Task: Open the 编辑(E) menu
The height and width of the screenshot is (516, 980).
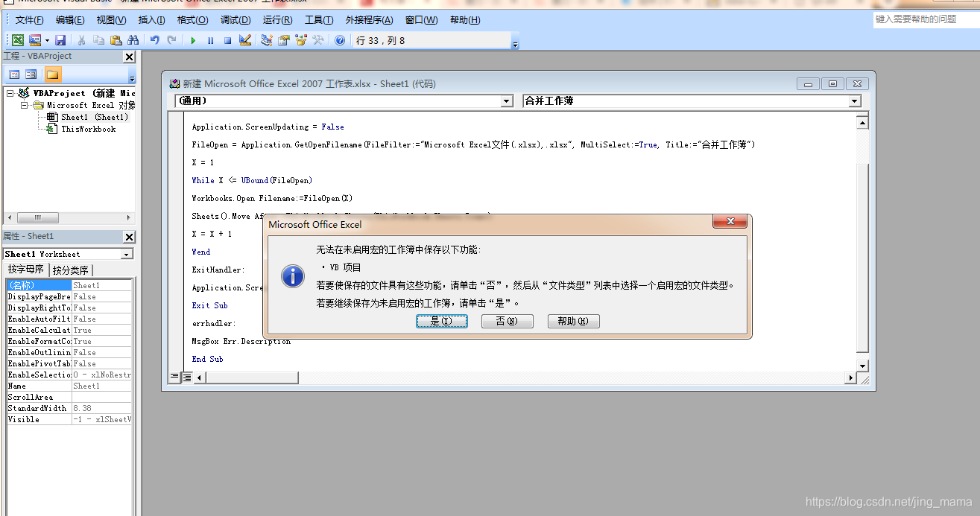Action: (70, 20)
